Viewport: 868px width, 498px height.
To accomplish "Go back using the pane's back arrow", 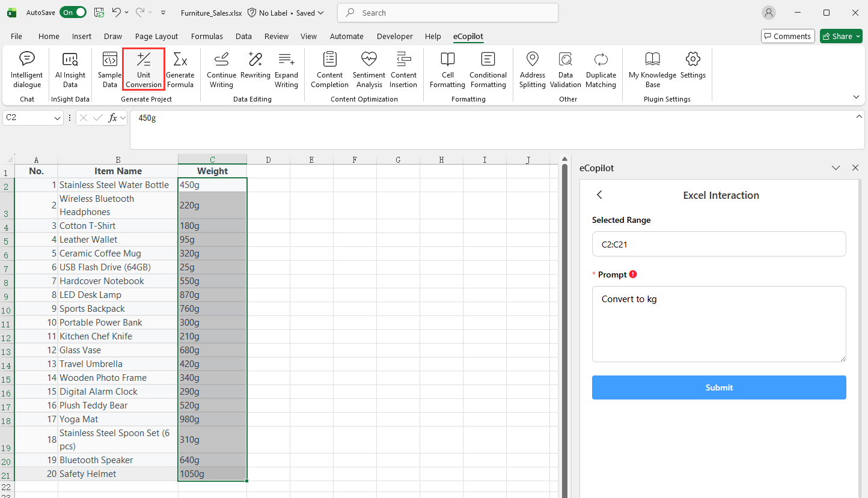I will [599, 195].
